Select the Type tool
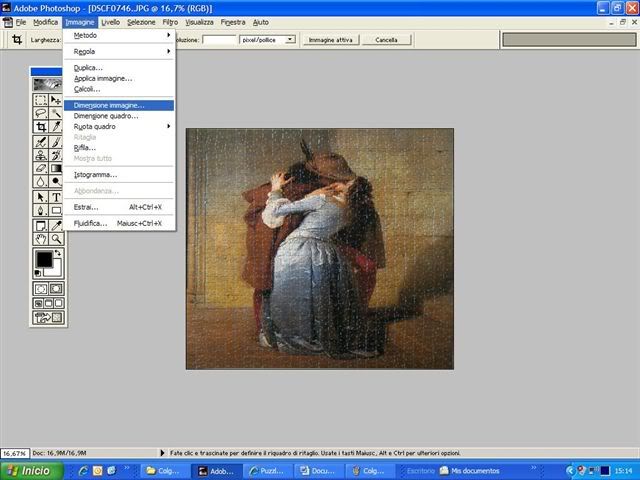 56,197
